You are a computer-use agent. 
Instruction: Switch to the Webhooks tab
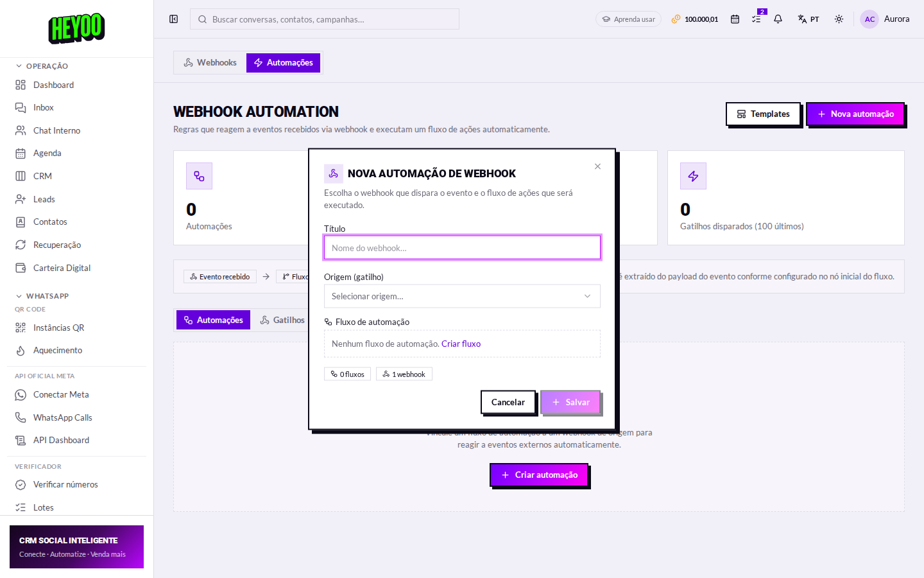[210, 62]
